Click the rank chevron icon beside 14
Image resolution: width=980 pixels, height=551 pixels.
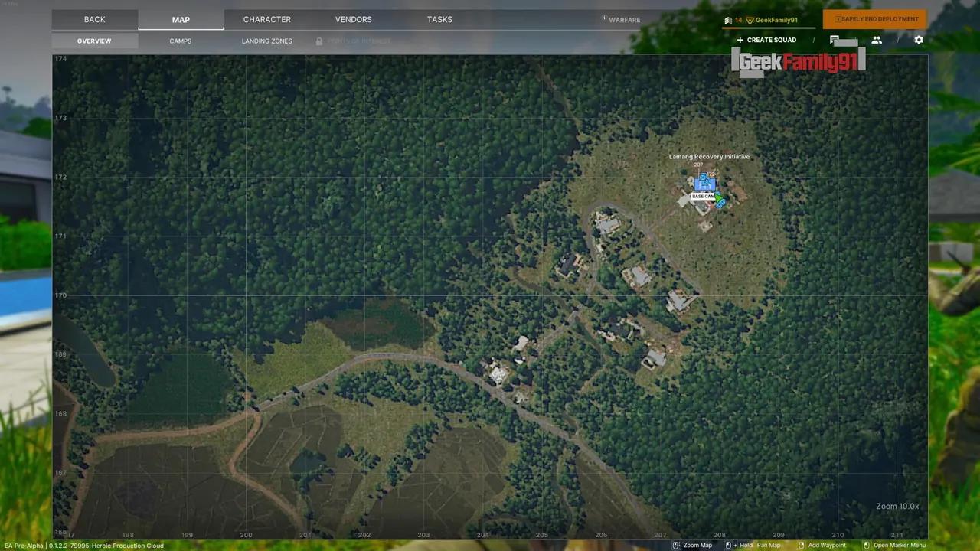coord(728,20)
